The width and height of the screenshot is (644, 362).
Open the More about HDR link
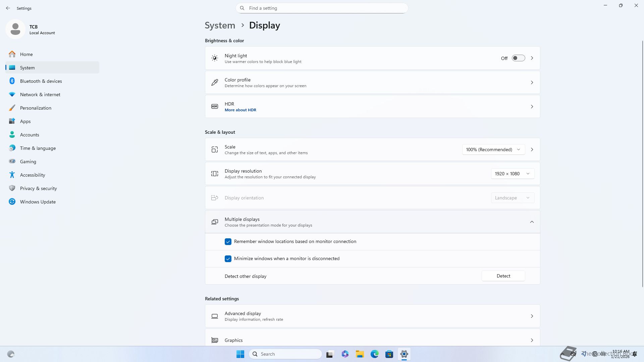[x=240, y=110]
